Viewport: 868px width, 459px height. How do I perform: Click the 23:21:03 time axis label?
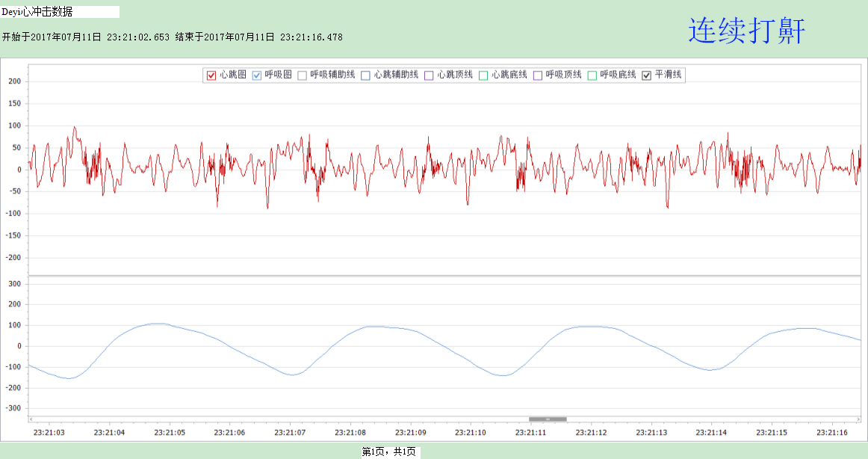48,433
